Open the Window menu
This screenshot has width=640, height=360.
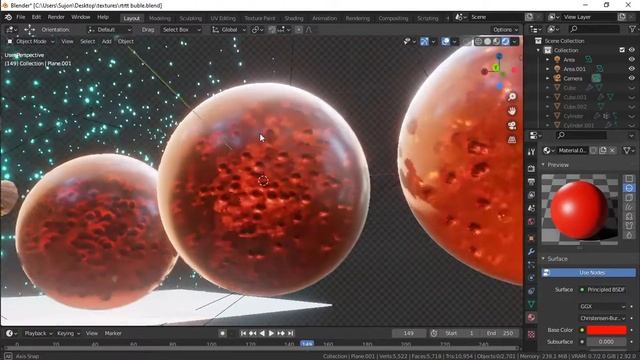click(80, 17)
